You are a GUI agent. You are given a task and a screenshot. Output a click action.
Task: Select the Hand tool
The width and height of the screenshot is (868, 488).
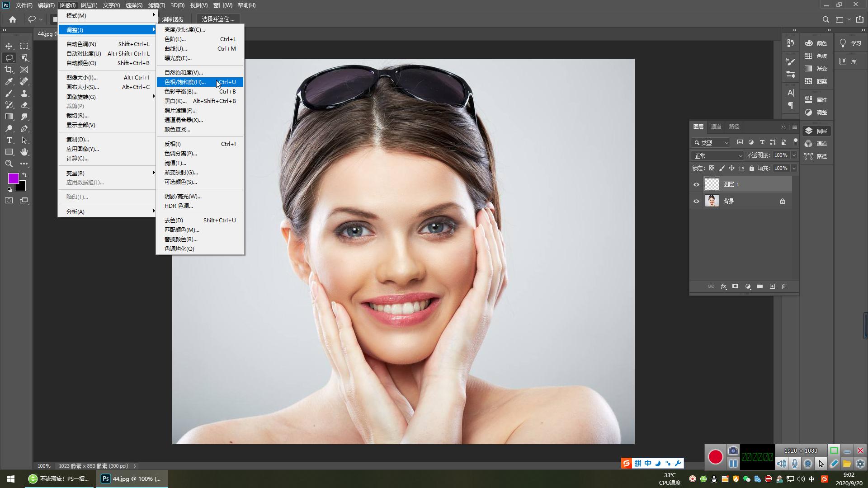24,152
